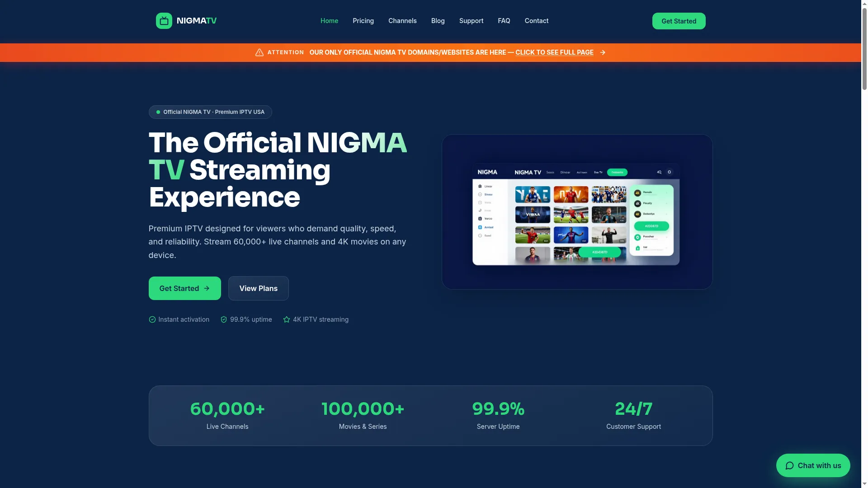The height and width of the screenshot is (488, 868).
Task: Open the Blog nav link
Action: click(x=438, y=21)
